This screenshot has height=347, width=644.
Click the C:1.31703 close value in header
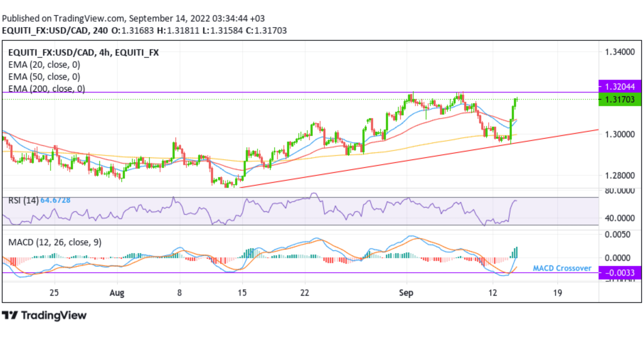(266, 30)
